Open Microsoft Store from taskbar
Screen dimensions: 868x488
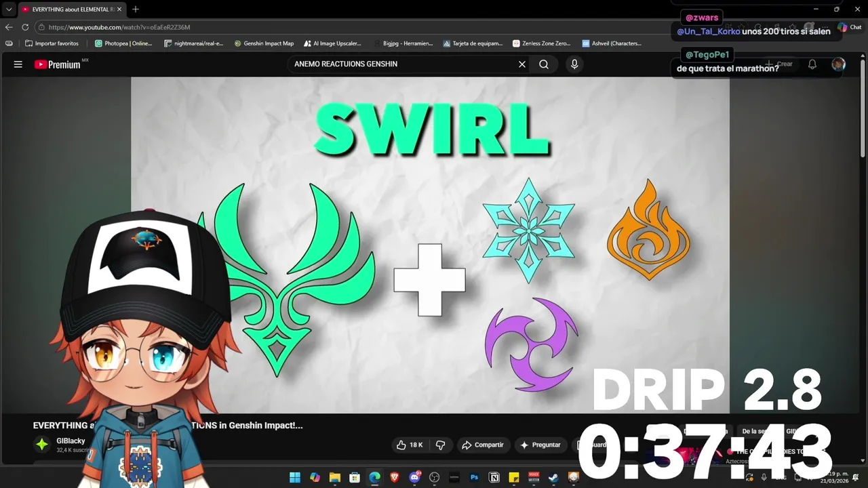[355, 477]
